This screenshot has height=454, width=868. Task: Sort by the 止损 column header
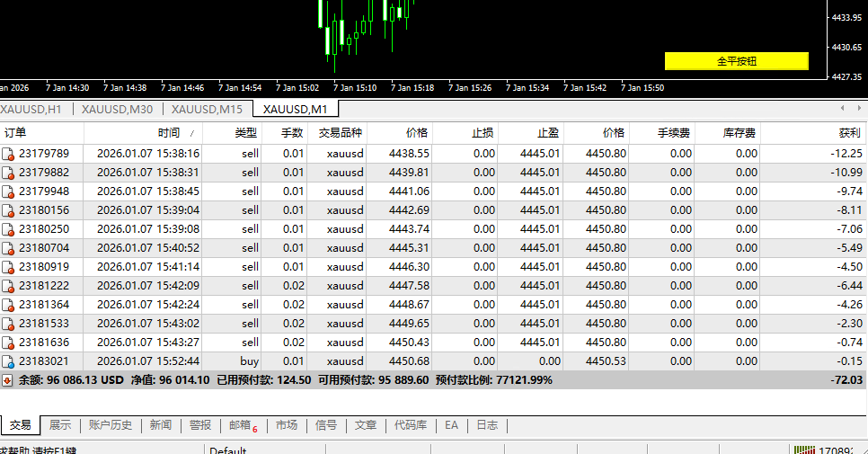click(465, 133)
